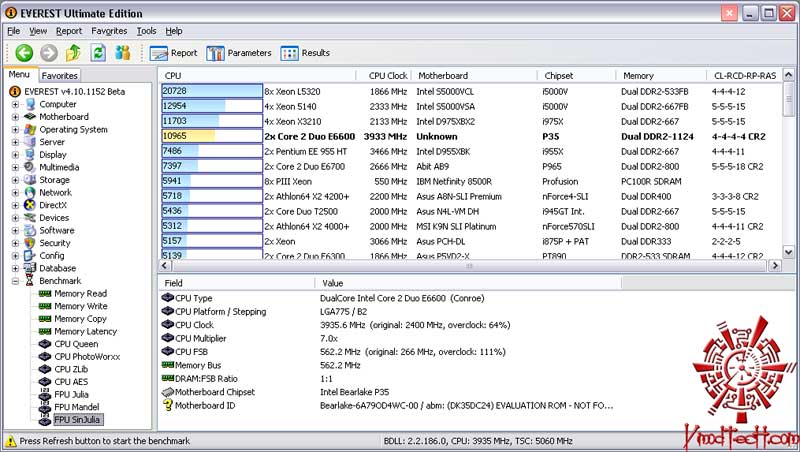Select Operating System tree icon

click(31, 130)
